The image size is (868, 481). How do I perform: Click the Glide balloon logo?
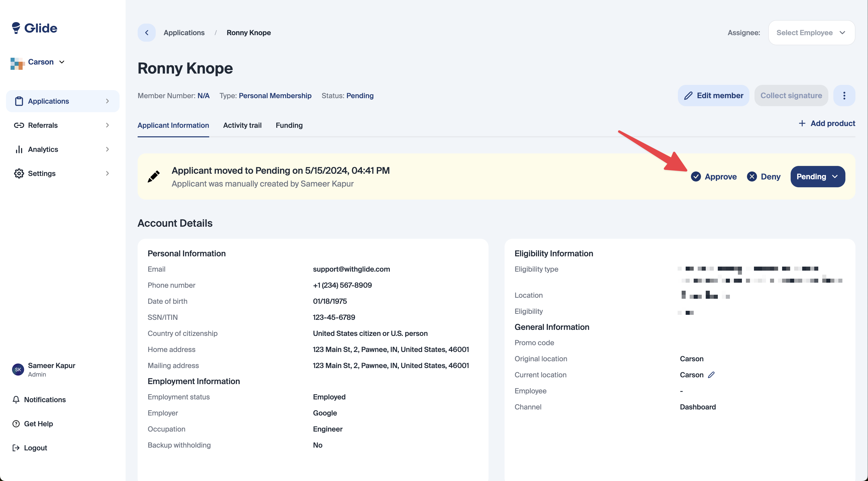(16, 28)
